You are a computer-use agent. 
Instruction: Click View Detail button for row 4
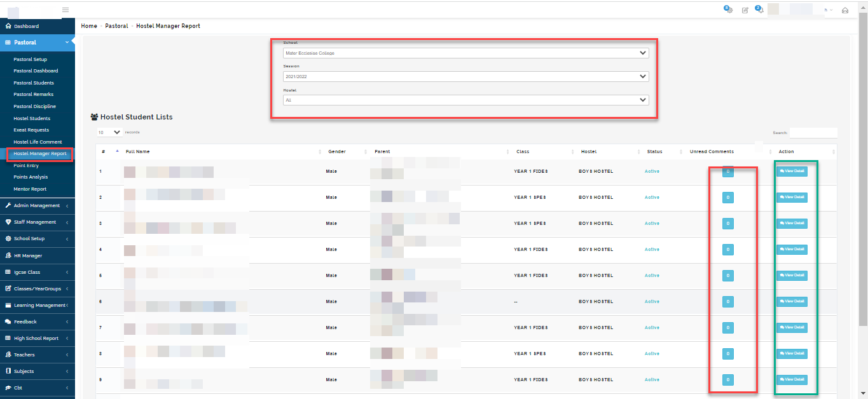pos(792,250)
